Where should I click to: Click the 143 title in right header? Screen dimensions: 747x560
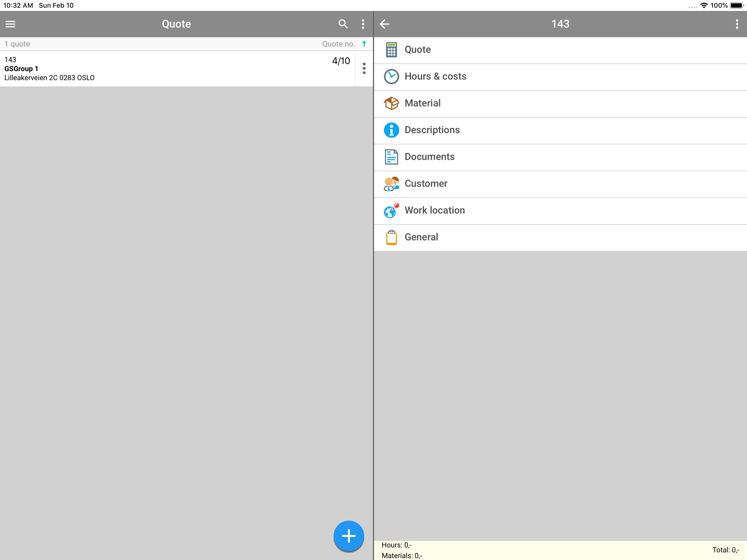click(x=560, y=24)
